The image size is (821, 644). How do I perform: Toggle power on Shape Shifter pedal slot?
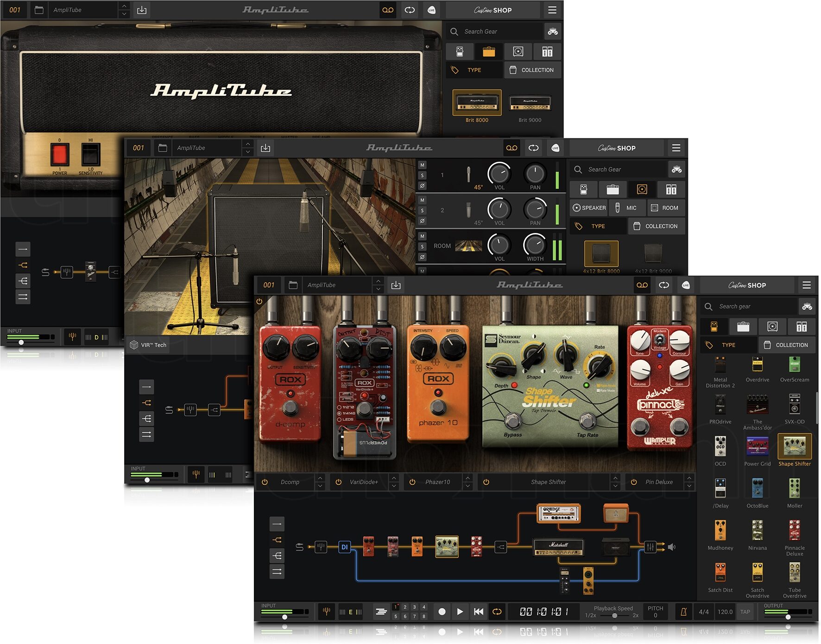486,482
